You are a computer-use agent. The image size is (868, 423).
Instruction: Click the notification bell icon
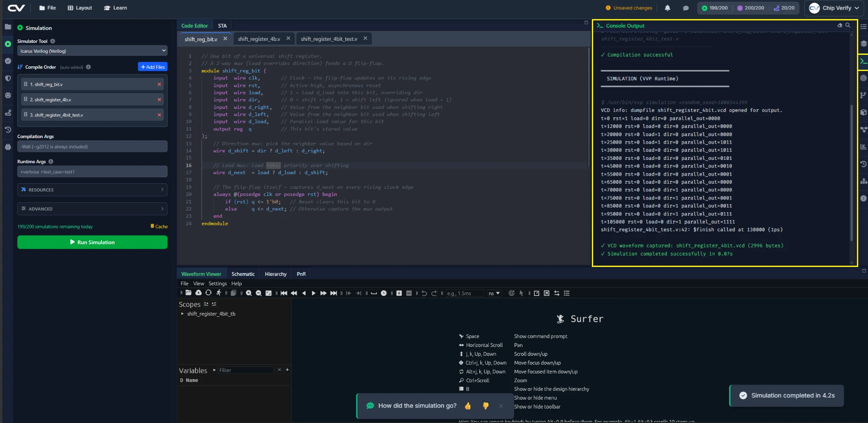point(667,8)
